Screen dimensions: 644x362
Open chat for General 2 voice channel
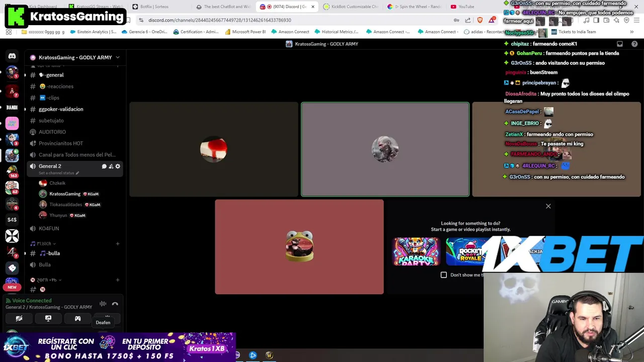104,166
